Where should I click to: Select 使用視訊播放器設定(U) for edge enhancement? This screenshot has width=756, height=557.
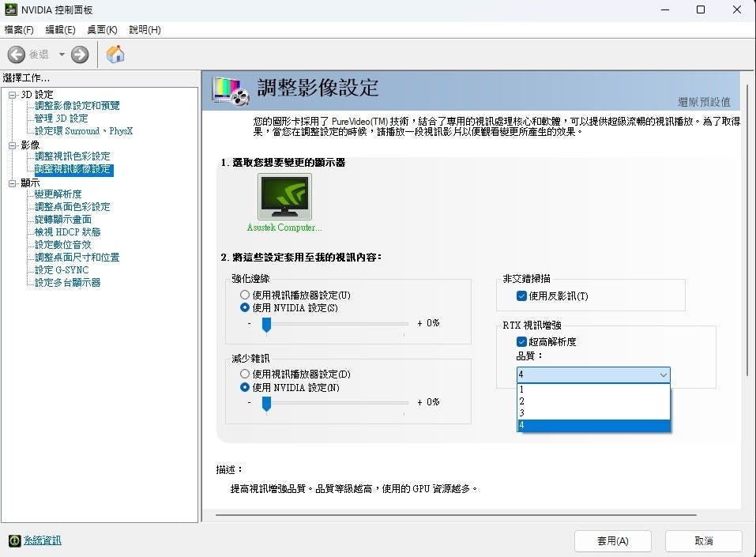coord(245,295)
